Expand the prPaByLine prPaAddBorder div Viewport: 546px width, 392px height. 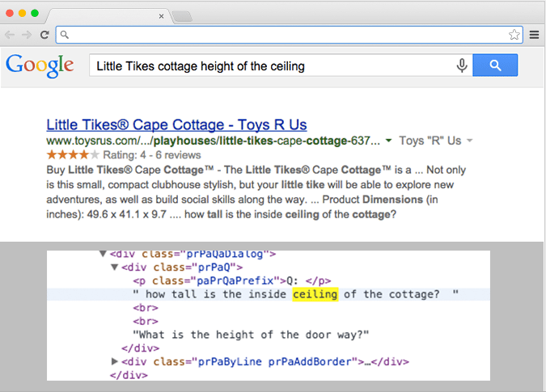point(114,361)
